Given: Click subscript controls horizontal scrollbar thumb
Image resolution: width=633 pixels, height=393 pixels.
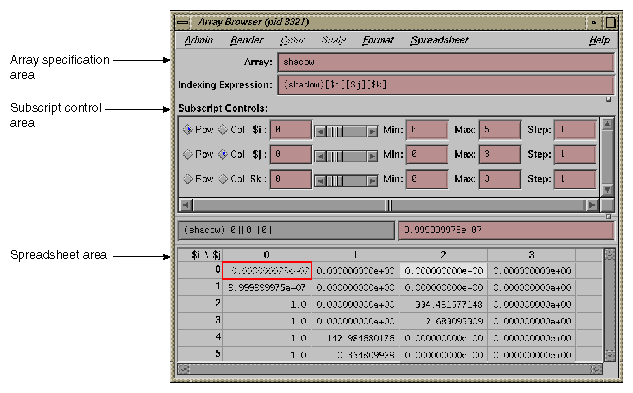Looking at the screenshot, I should 389,205.
